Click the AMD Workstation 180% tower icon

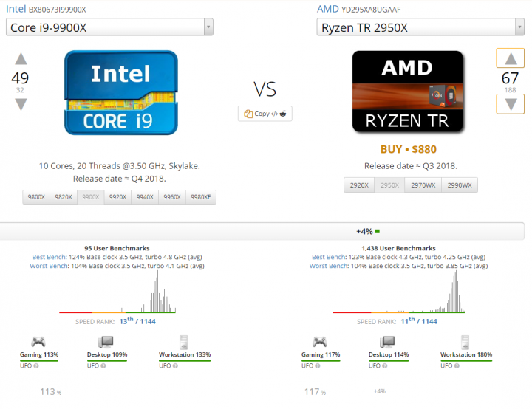[x=465, y=343]
